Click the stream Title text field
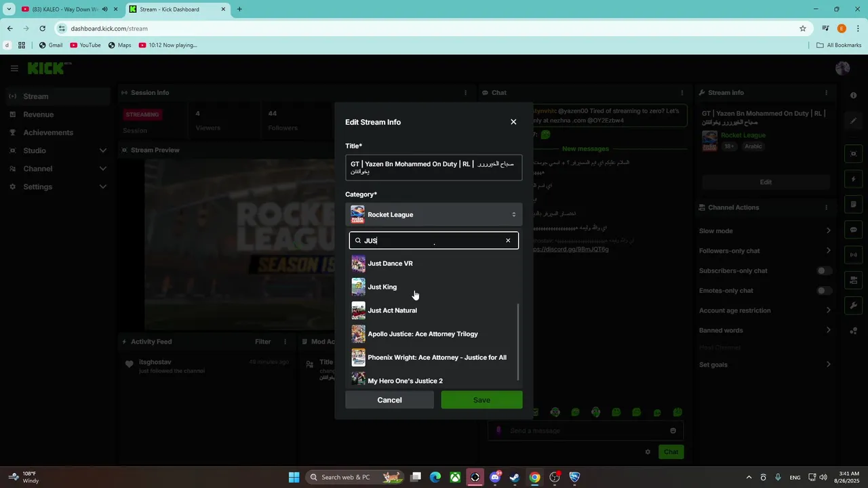 (433, 167)
